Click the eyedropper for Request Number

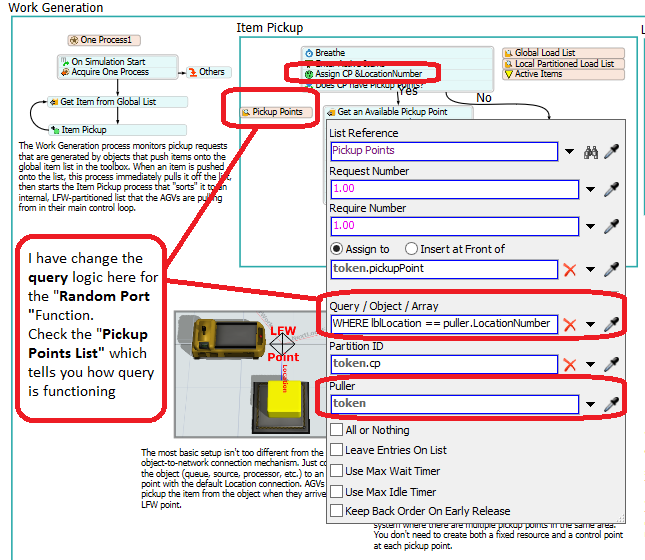[x=612, y=189]
